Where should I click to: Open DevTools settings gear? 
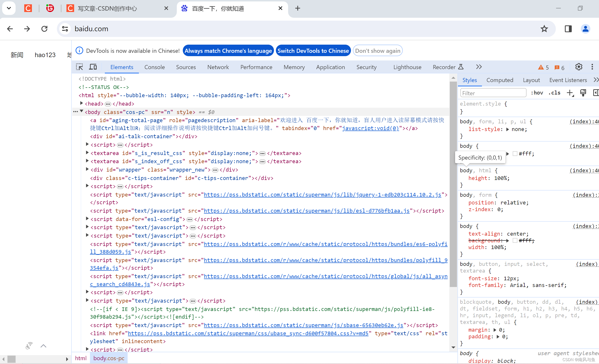click(579, 67)
